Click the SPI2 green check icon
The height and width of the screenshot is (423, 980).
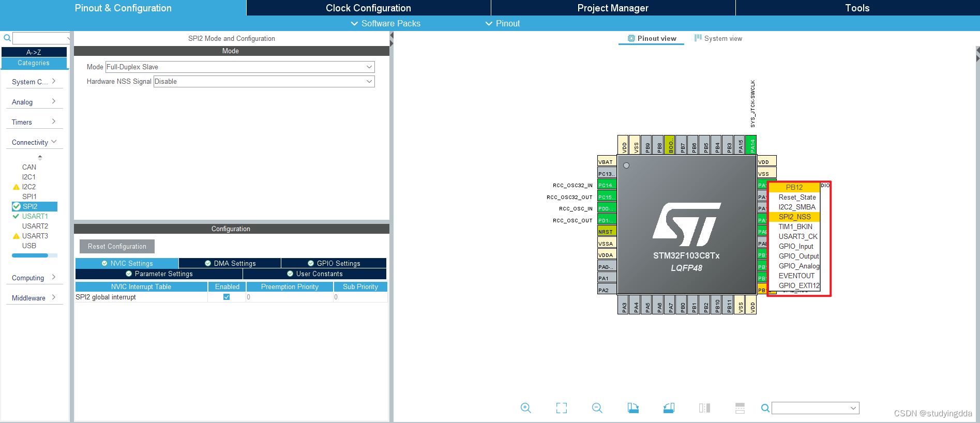click(17, 206)
